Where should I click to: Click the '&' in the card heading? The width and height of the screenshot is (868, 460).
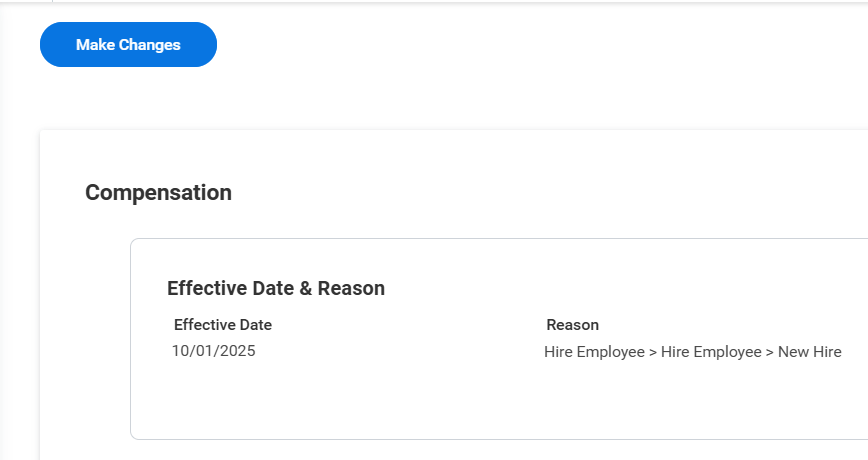(306, 288)
